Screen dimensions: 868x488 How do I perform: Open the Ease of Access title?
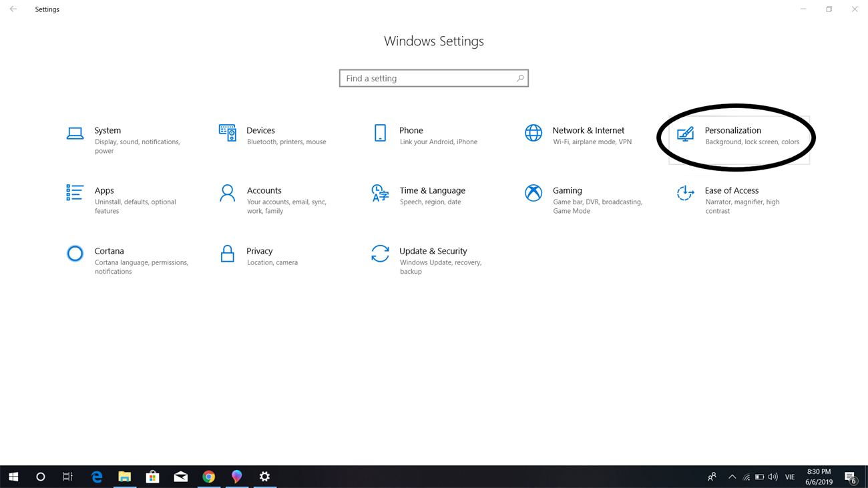732,190
